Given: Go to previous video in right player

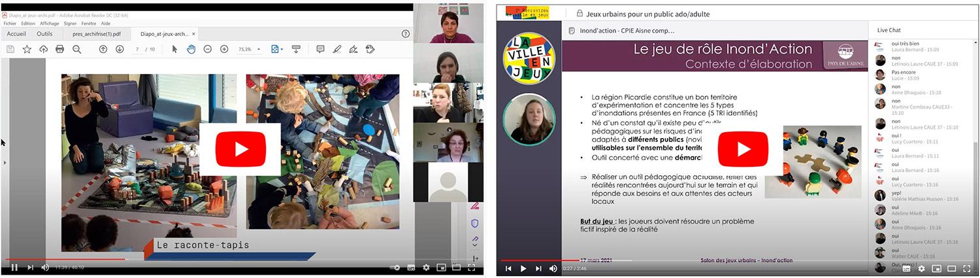Looking at the screenshot, I should 508,268.
